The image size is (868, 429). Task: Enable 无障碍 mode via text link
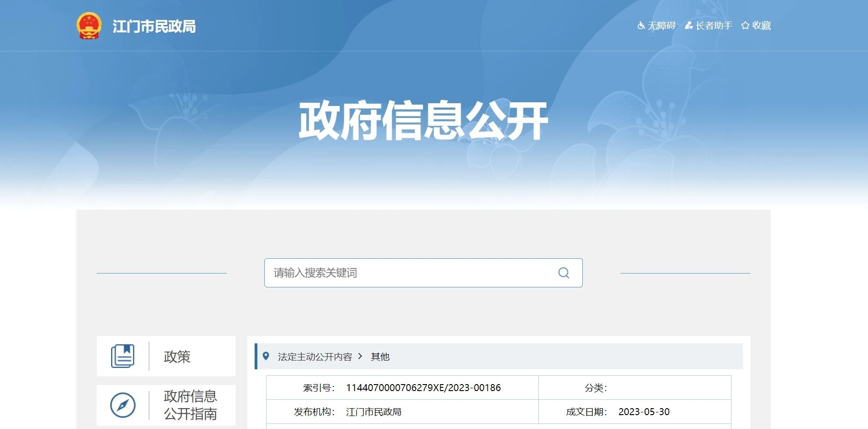[662, 25]
